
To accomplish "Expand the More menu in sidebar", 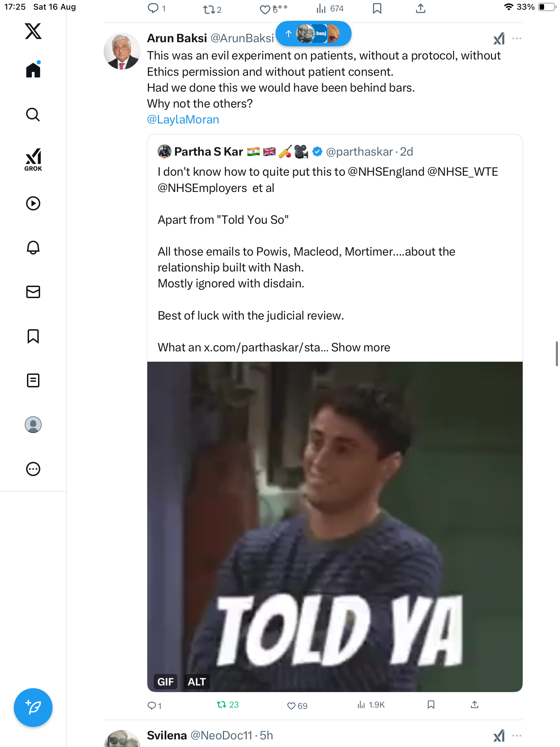I will click(x=33, y=469).
